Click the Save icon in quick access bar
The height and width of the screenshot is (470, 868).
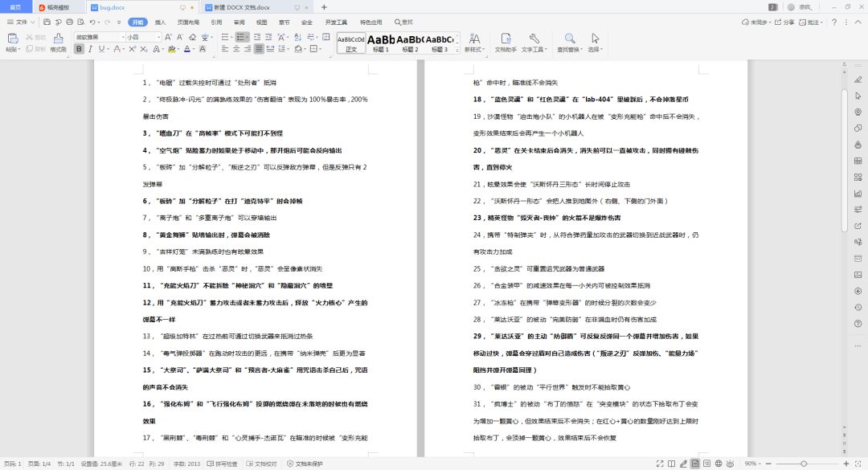point(47,22)
